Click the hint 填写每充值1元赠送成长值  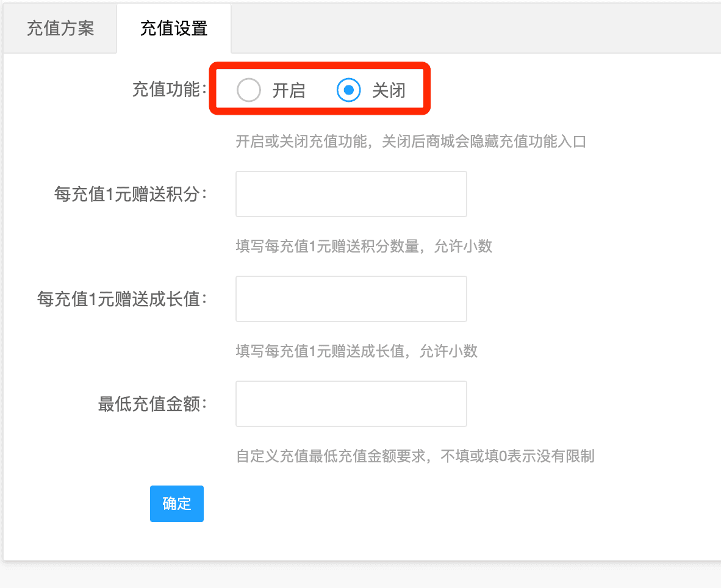coord(356,351)
